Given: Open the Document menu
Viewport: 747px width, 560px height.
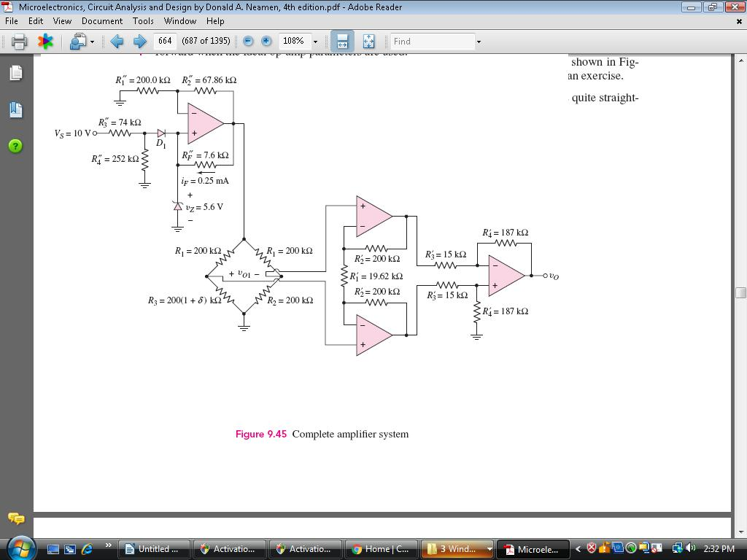Looking at the screenshot, I should pyautogui.click(x=102, y=21).
